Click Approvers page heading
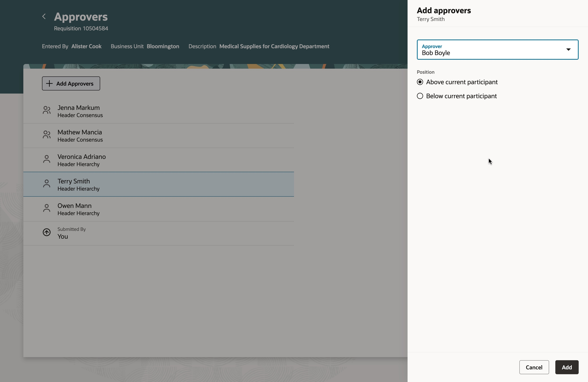This screenshot has width=588, height=382. pos(81,17)
